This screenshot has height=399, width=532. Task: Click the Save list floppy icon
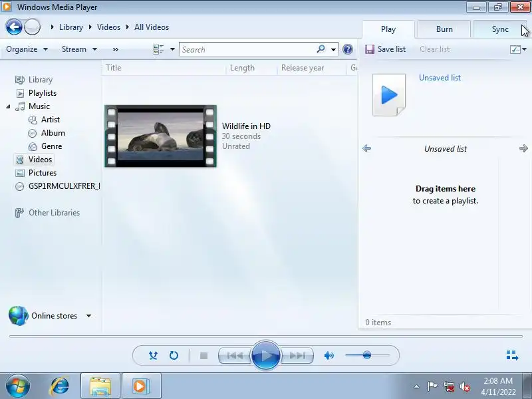tap(370, 49)
